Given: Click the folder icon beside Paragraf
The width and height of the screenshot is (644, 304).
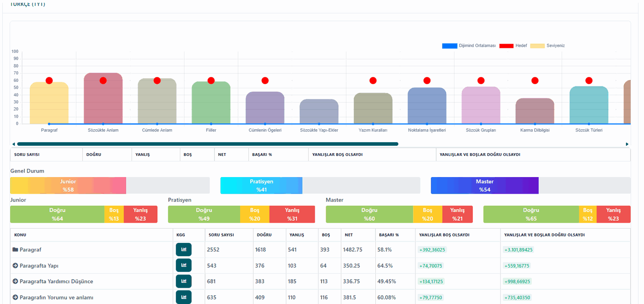Looking at the screenshot, I should tap(15, 250).
